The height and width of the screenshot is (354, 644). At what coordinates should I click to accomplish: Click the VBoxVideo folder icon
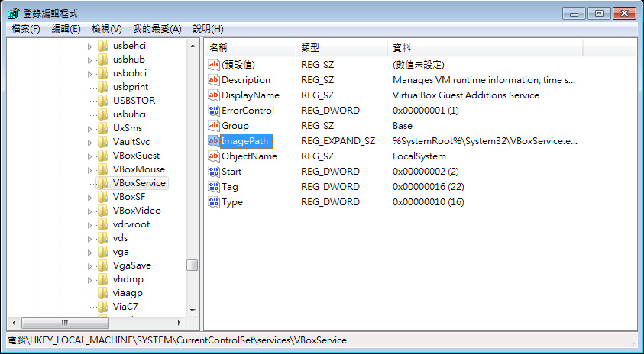[102, 211]
